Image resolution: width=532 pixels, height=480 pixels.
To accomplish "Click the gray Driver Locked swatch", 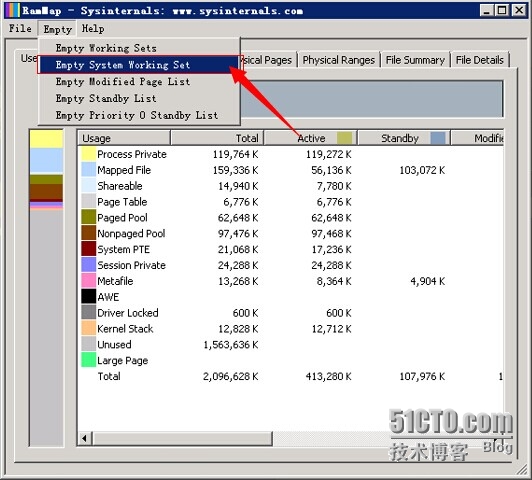I will tap(89, 313).
